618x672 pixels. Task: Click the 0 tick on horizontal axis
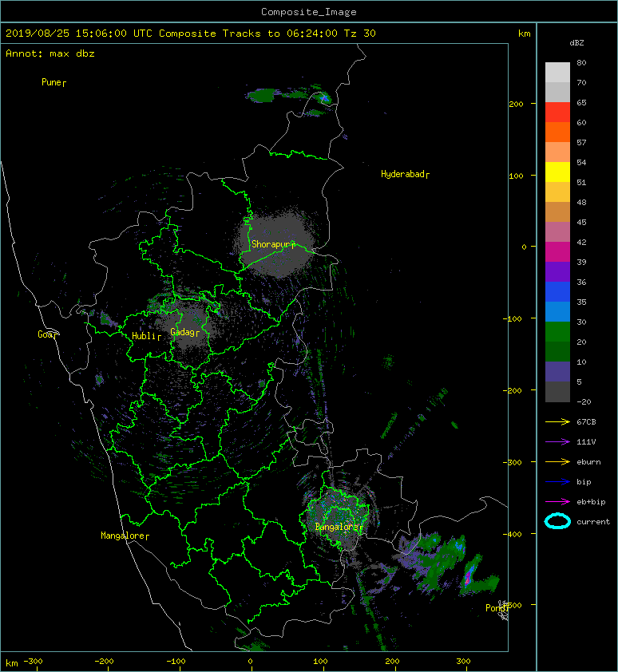pos(251,662)
